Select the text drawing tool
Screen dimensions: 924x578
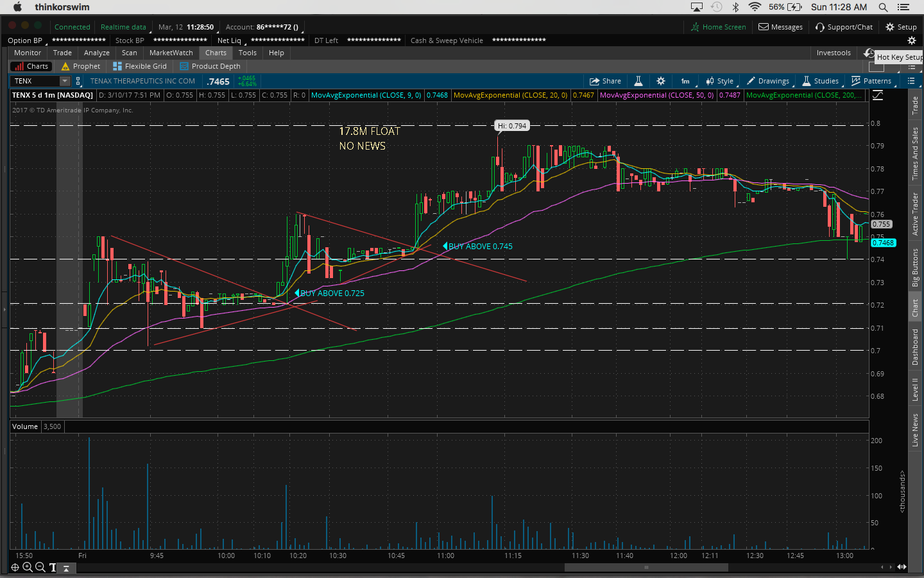coord(53,568)
